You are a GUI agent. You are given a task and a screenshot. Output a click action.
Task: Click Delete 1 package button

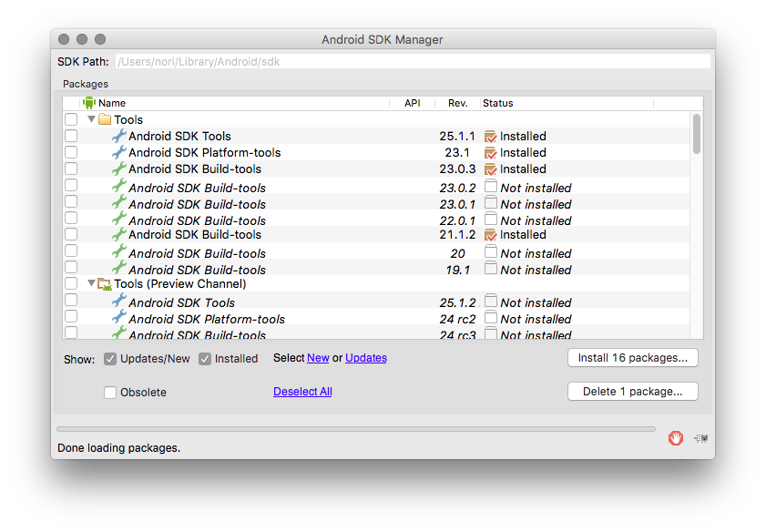click(x=633, y=392)
